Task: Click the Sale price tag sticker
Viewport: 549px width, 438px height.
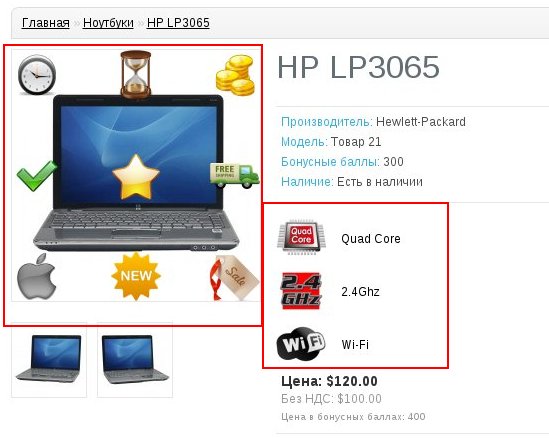Action: pyautogui.click(x=235, y=278)
